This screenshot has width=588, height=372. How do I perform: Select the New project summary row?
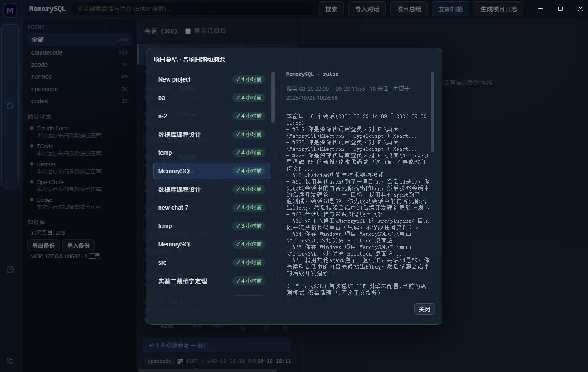tap(212, 79)
